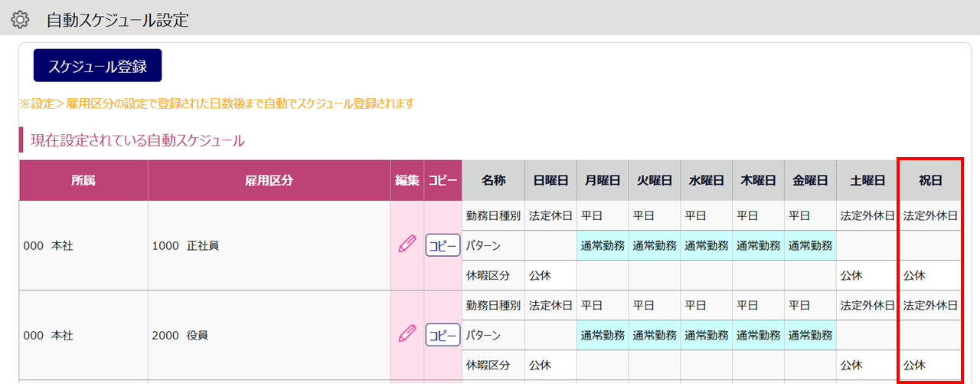Screen dimensions: 980x384
Task: Copy the 1000 正社員 schedule row
Action: [443, 245]
